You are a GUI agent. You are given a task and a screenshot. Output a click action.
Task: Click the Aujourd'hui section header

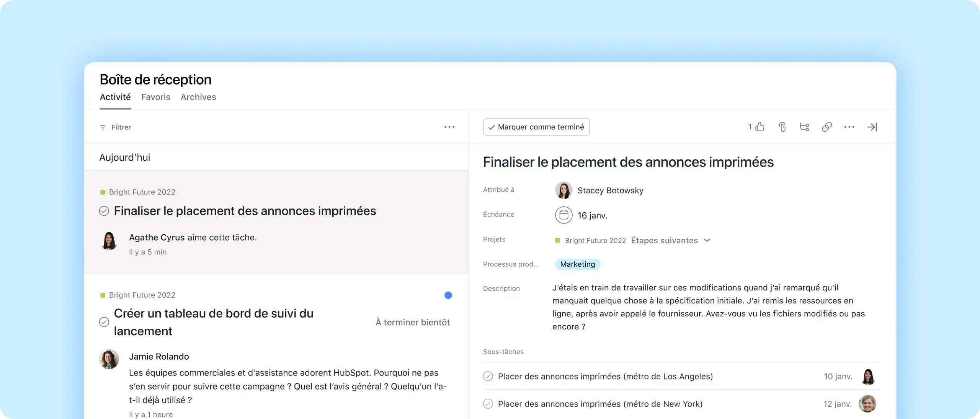[x=125, y=157]
